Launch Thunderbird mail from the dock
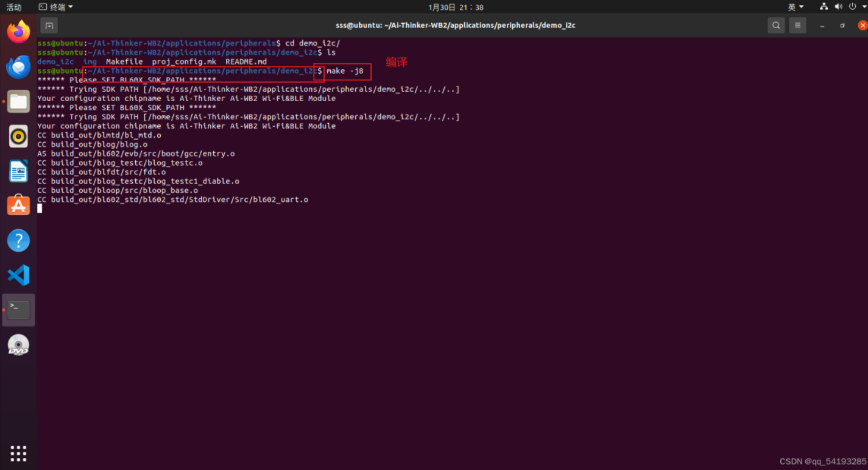 tap(18, 66)
